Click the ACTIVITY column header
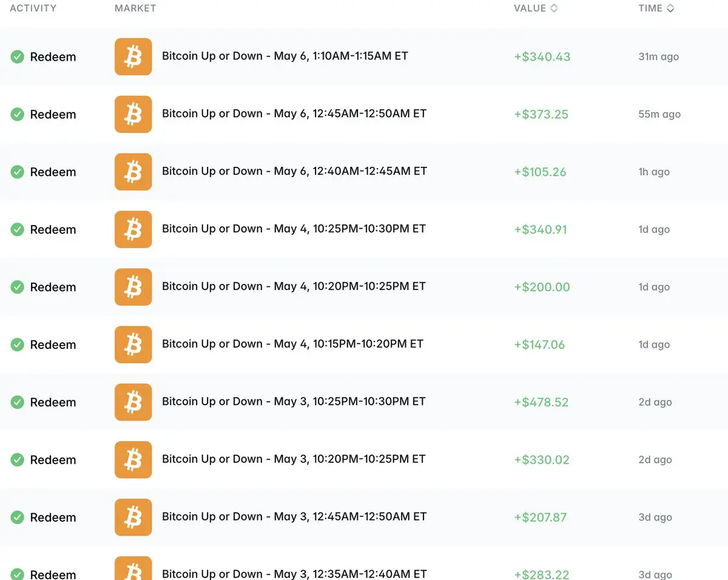 pos(33,8)
